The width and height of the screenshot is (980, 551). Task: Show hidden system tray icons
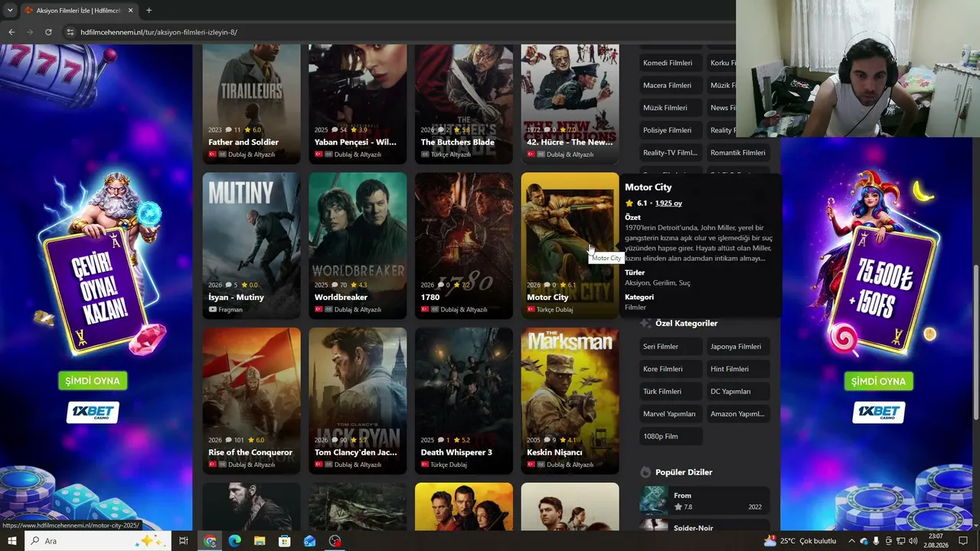pos(851,541)
